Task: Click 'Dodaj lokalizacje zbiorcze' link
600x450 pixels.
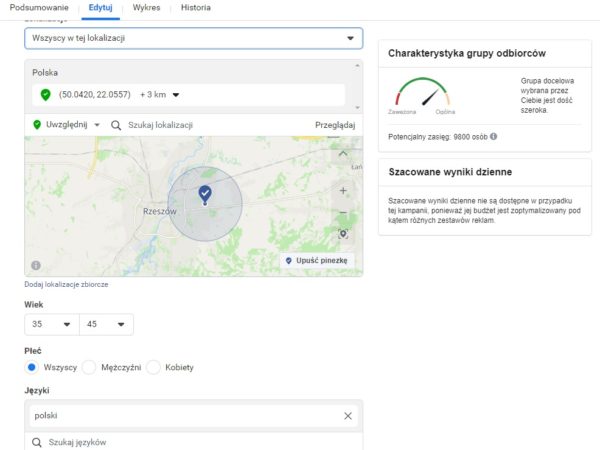Action: tap(66, 284)
